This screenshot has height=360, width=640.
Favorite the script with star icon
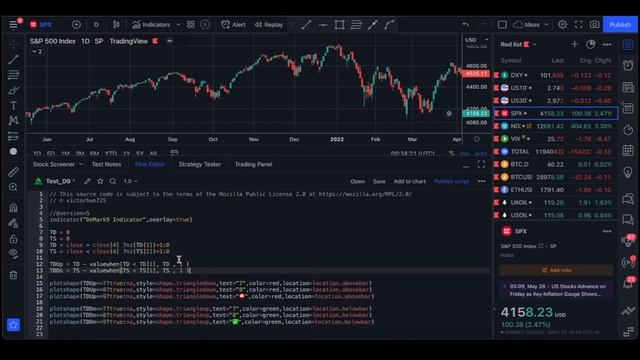click(x=100, y=181)
